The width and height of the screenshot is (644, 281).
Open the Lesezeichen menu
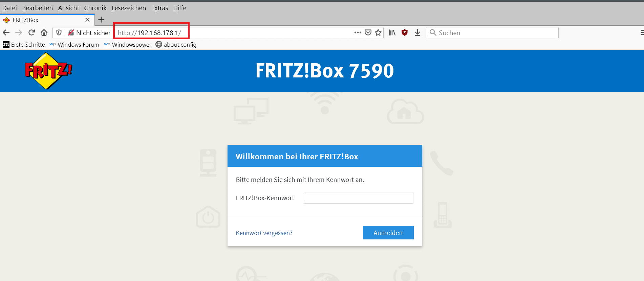[129, 8]
